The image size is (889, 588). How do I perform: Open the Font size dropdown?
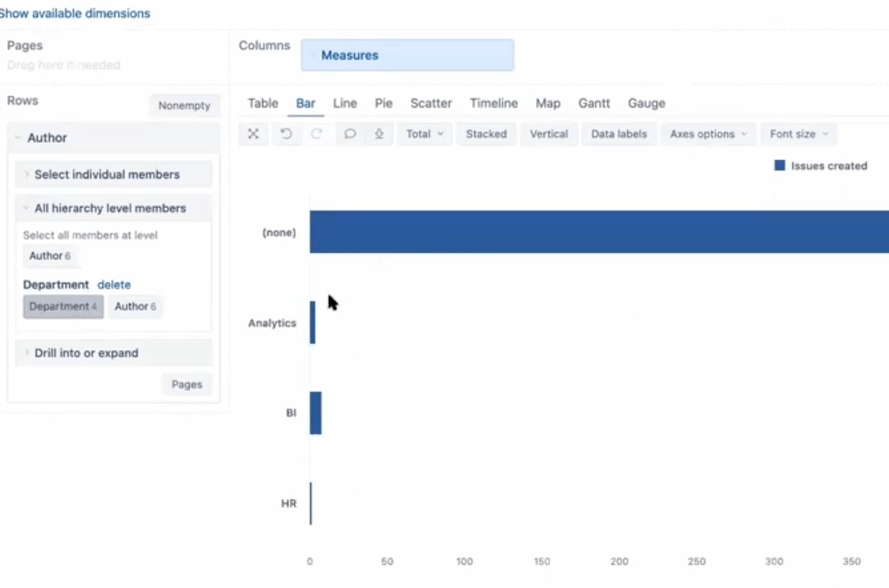(x=798, y=134)
